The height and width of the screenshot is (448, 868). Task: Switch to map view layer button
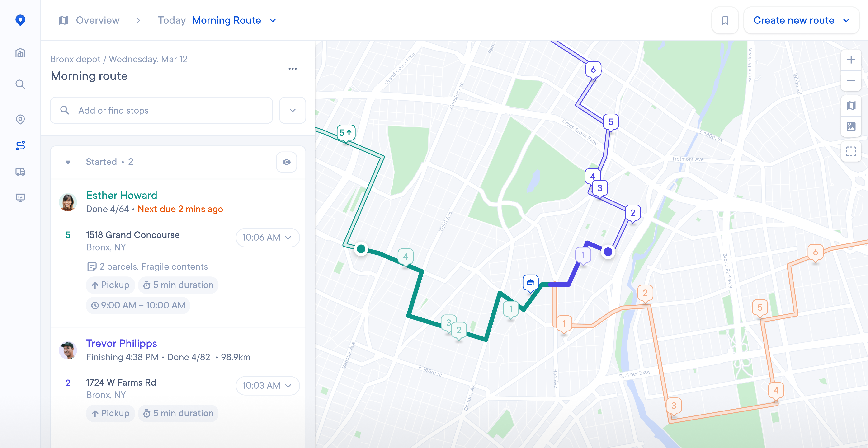851,106
